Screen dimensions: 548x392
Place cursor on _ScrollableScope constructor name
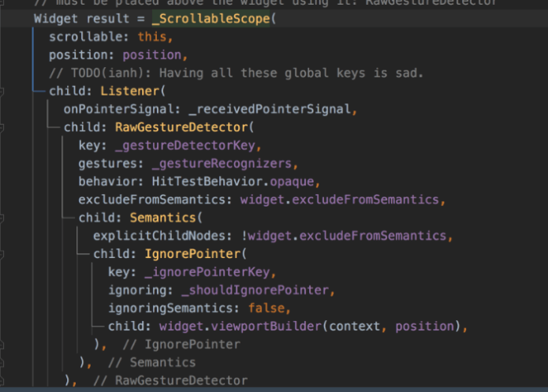[x=211, y=18]
